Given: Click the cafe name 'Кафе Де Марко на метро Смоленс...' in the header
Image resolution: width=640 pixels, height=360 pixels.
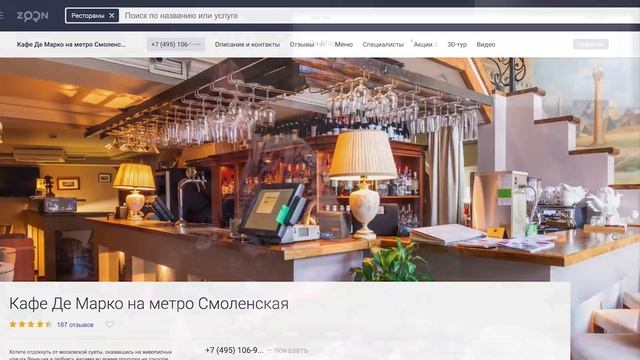Looking at the screenshot, I should pyautogui.click(x=71, y=44).
